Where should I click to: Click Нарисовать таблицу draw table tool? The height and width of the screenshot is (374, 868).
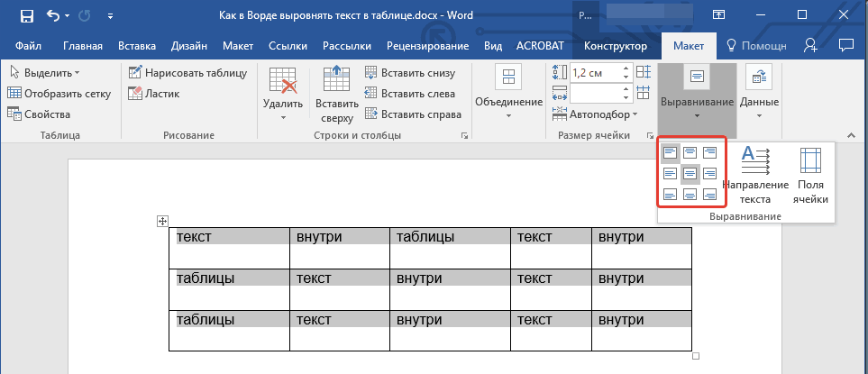[179, 73]
